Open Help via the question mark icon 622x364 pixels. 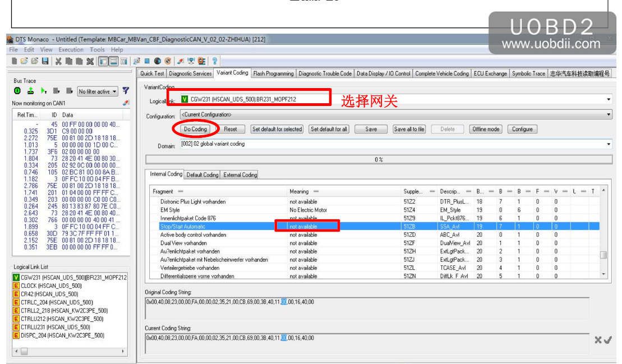pyautogui.click(x=215, y=61)
